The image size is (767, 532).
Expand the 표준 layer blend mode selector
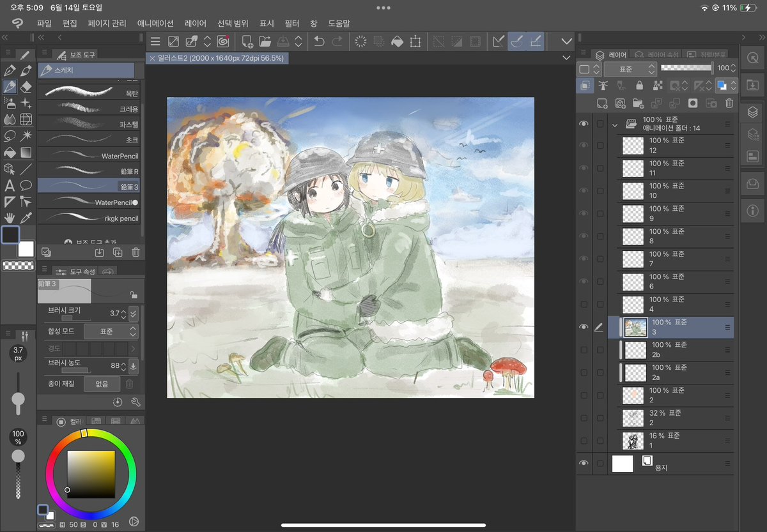[x=631, y=68]
